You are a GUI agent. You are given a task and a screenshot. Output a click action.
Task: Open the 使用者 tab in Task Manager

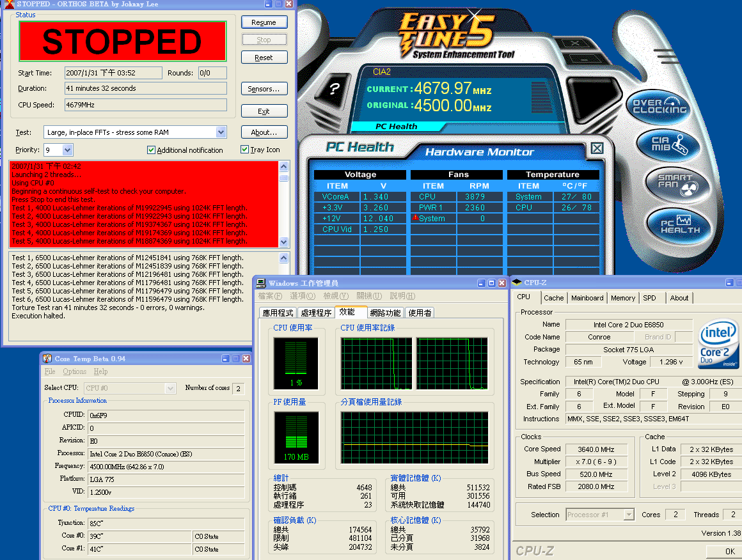coord(420,313)
